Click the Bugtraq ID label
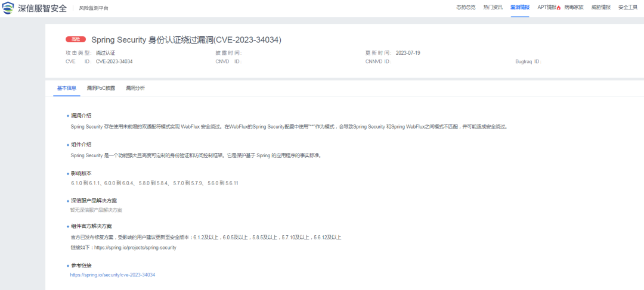 point(528,61)
